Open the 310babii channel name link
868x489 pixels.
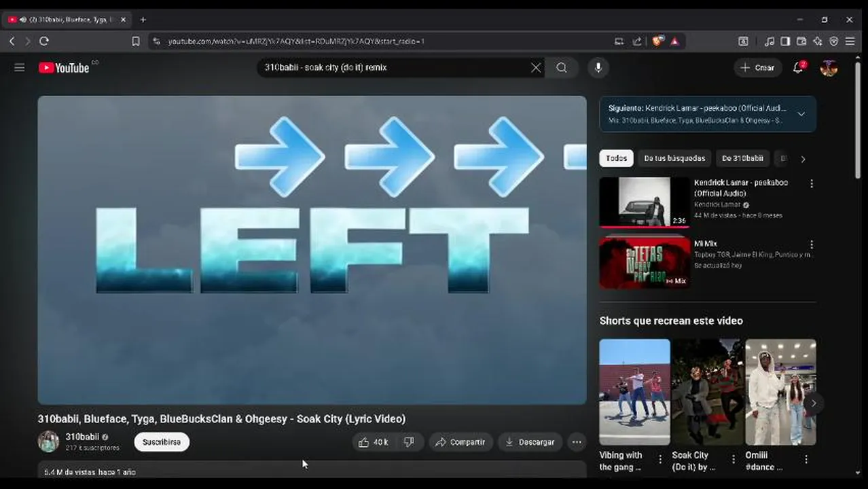pos(82,437)
